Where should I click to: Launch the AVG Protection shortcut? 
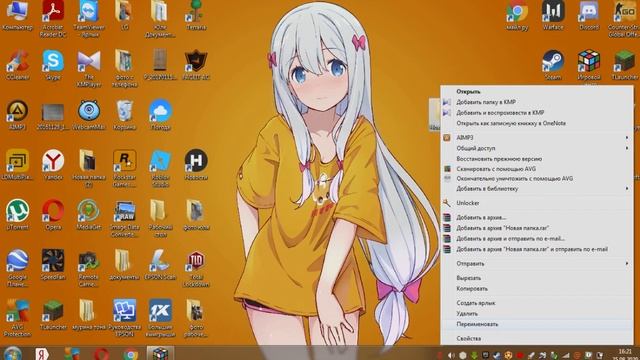point(17,318)
